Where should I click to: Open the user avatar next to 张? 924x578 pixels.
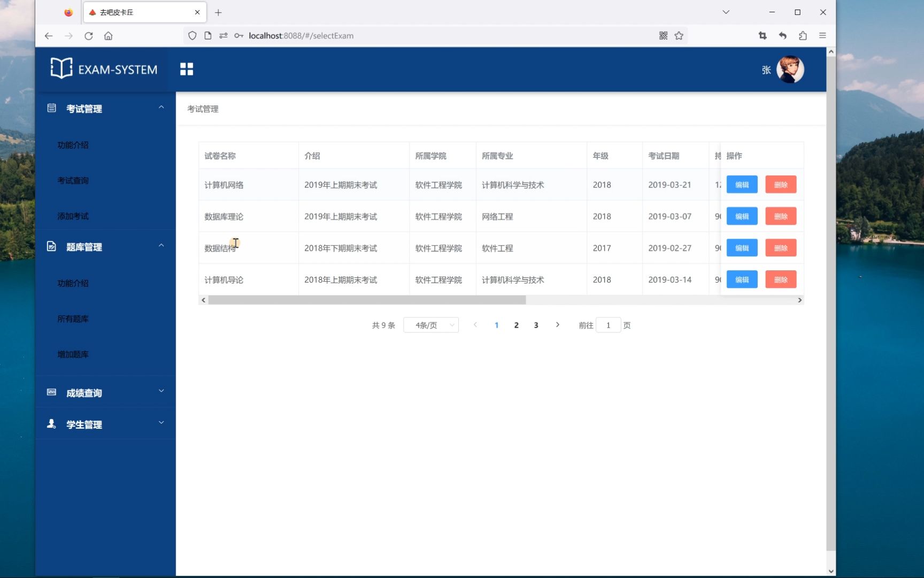[790, 69]
